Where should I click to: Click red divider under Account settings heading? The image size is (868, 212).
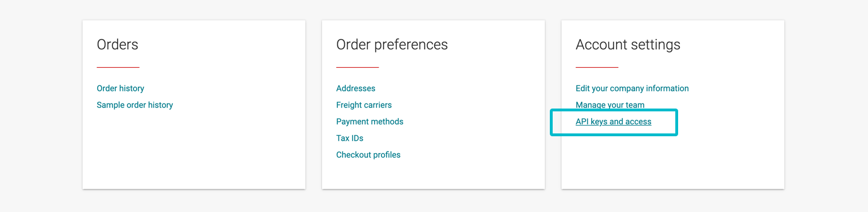pyautogui.click(x=597, y=67)
